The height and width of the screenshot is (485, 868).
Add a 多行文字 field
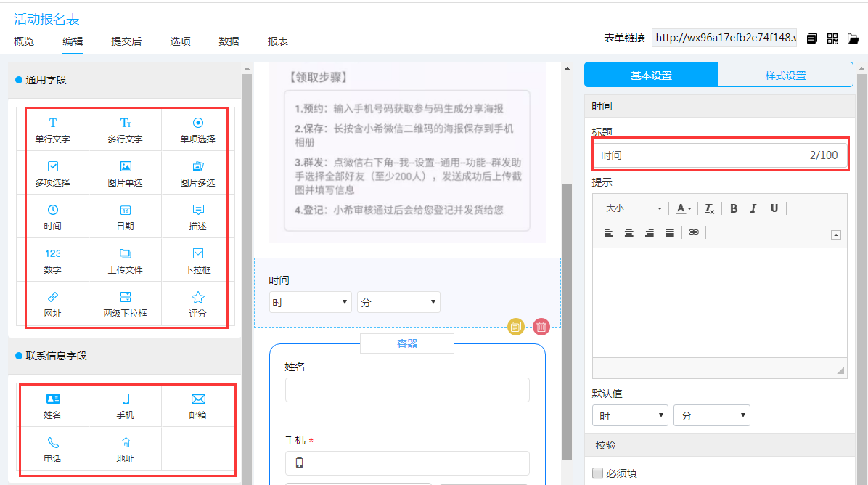(125, 130)
